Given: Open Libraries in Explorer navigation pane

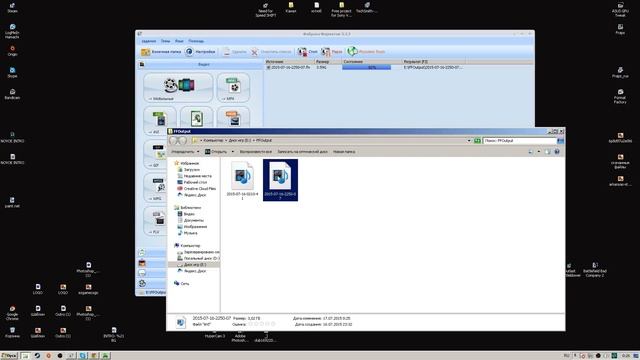Looking at the screenshot, I should pos(187,208).
